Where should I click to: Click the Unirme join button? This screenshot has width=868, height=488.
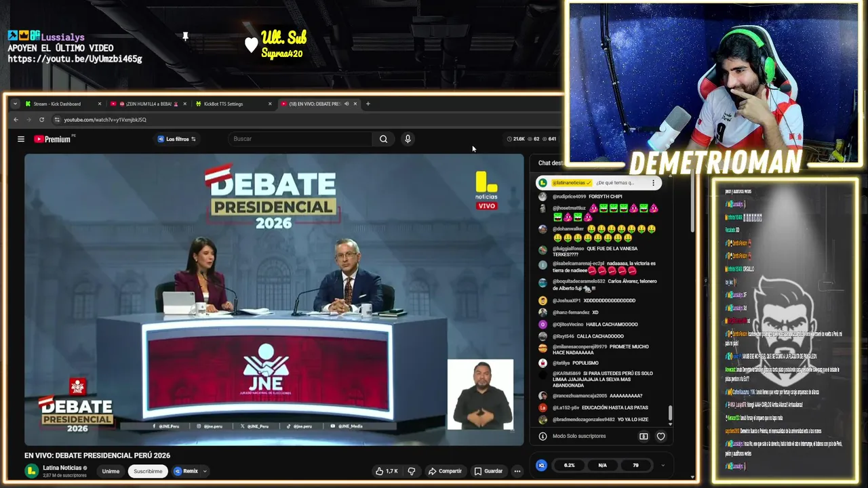[x=111, y=471]
